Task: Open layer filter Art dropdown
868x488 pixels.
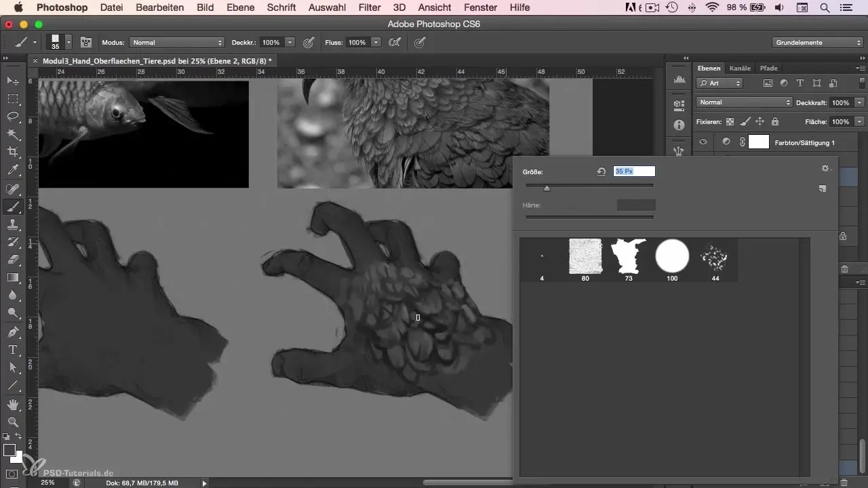Action: tap(719, 83)
